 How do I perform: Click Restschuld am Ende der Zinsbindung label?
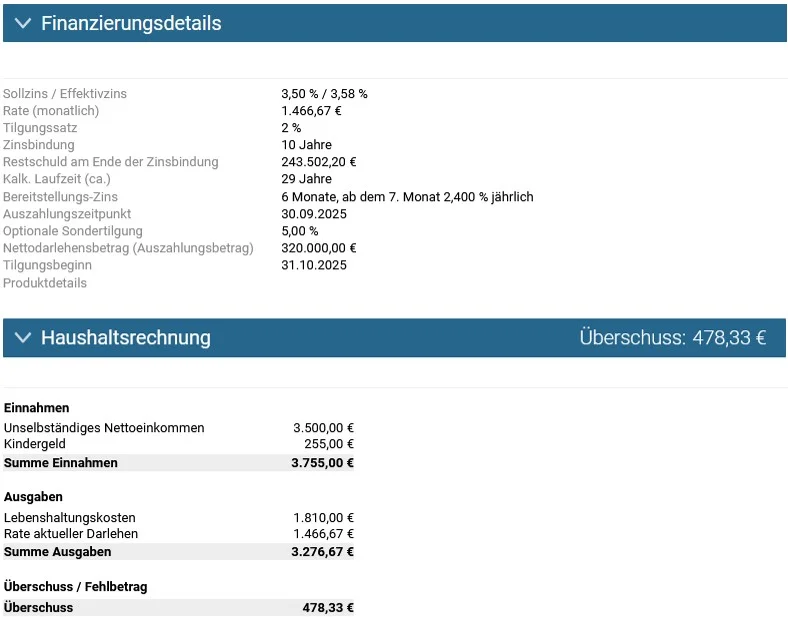point(111,162)
